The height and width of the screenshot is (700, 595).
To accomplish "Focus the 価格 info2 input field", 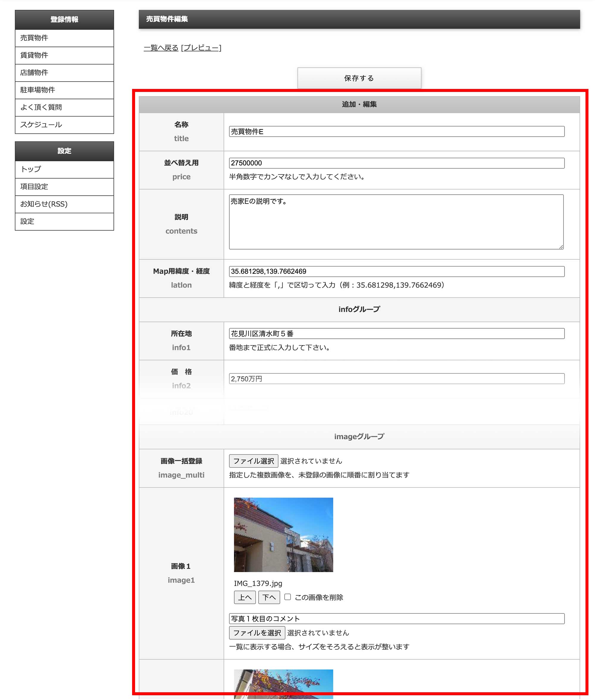I will point(397,378).
